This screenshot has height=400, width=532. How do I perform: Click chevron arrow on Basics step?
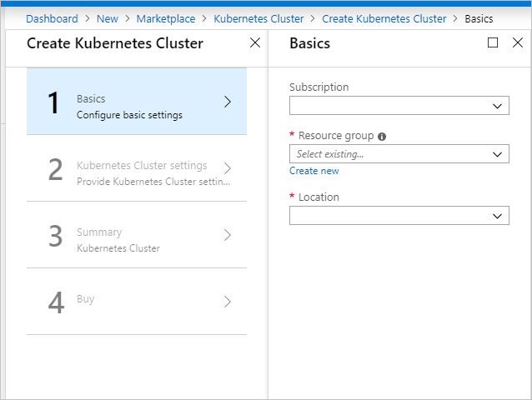[x=228, y=102]
